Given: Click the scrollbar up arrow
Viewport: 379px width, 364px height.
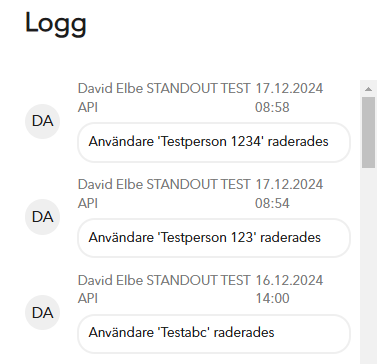Looking at the screenshot, I should 368,89.
